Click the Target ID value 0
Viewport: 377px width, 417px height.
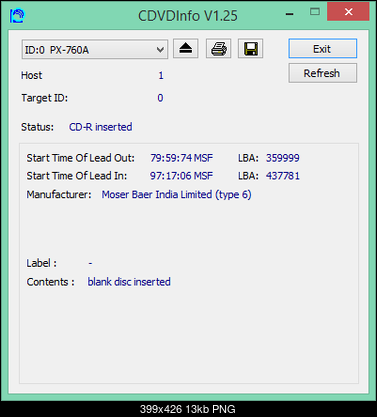click(x=160, y=98)
